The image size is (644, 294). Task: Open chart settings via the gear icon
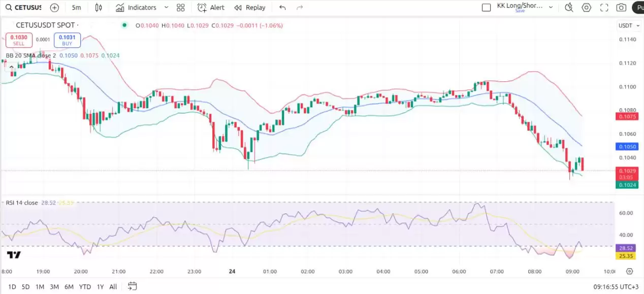point(586,8)
